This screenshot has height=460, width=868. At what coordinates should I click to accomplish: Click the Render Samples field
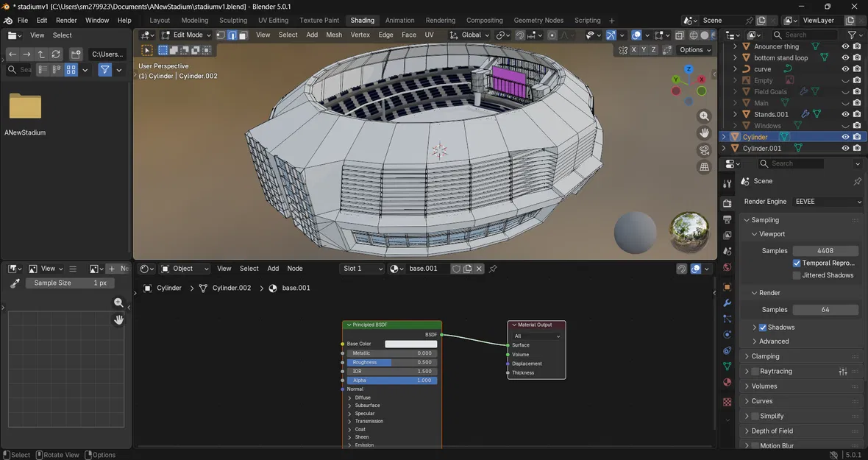[x=825, y=309]
